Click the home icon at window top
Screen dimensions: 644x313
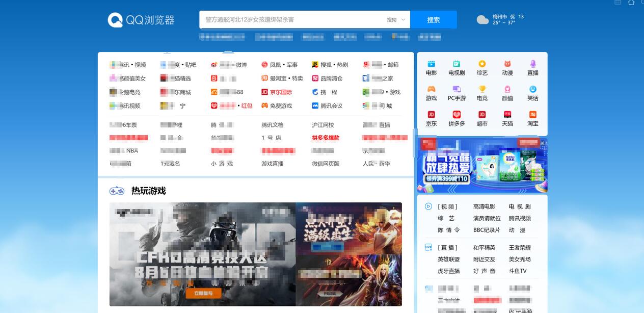[631, 3]
